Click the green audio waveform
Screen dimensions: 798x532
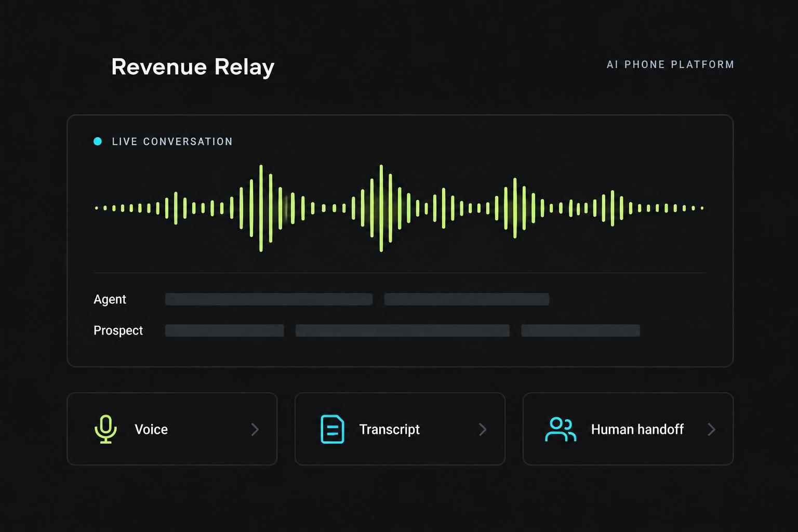click(400, 208)
